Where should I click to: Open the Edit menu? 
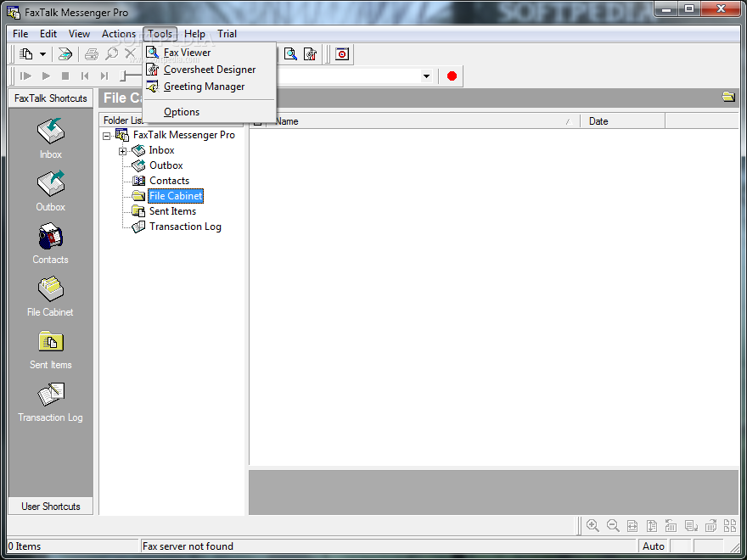pyautogui.click(x=48, y=34)
